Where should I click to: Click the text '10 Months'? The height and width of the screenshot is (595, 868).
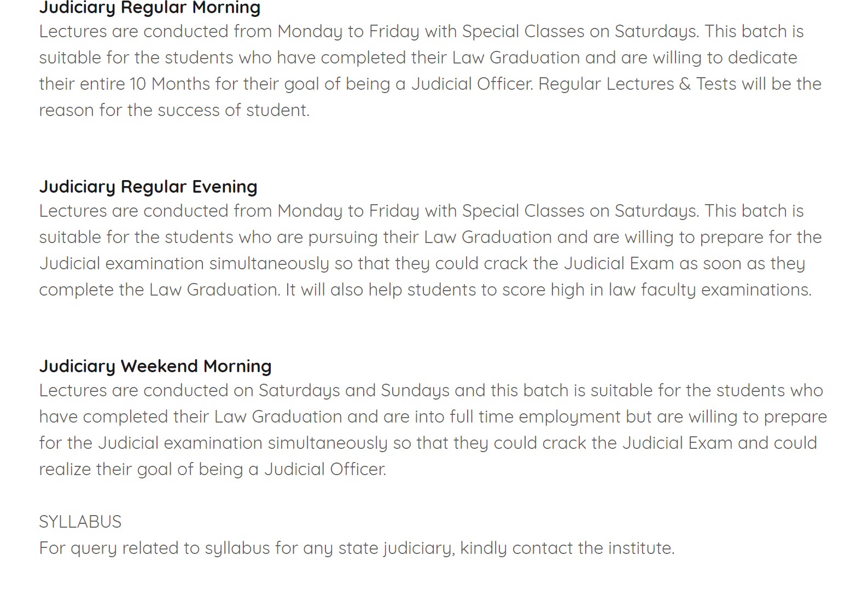(170, 84)
